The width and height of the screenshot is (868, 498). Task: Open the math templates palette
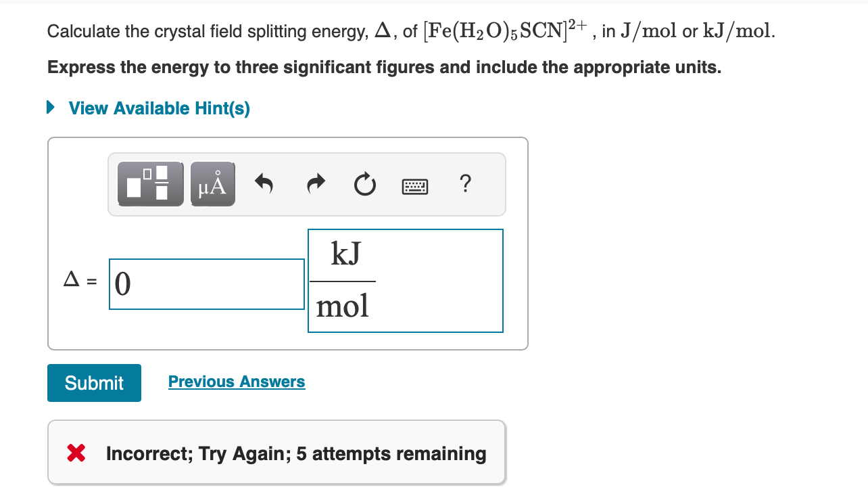pos(150,183)
